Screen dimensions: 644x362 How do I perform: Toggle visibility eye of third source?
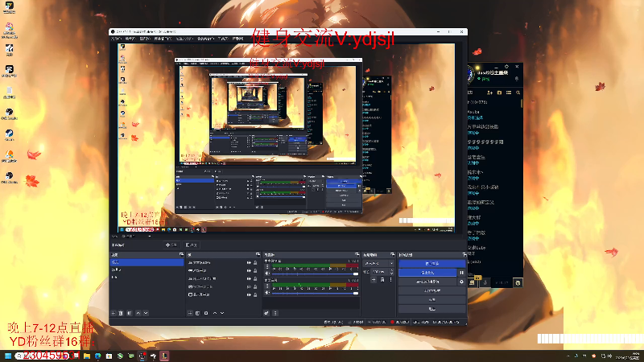pos(249,278)
